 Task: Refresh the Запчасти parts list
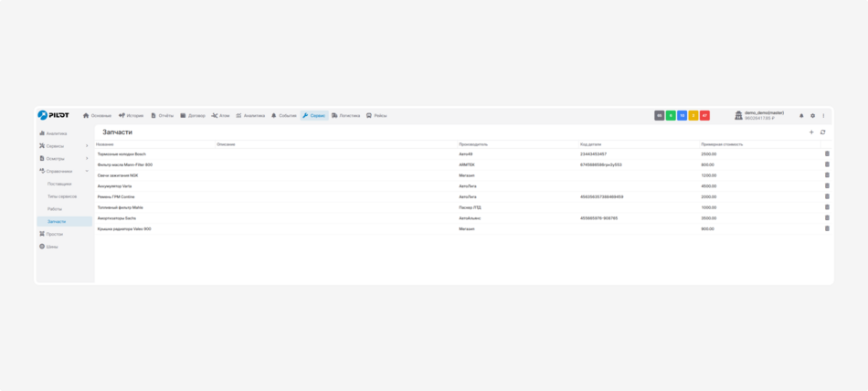click(822, 132)
